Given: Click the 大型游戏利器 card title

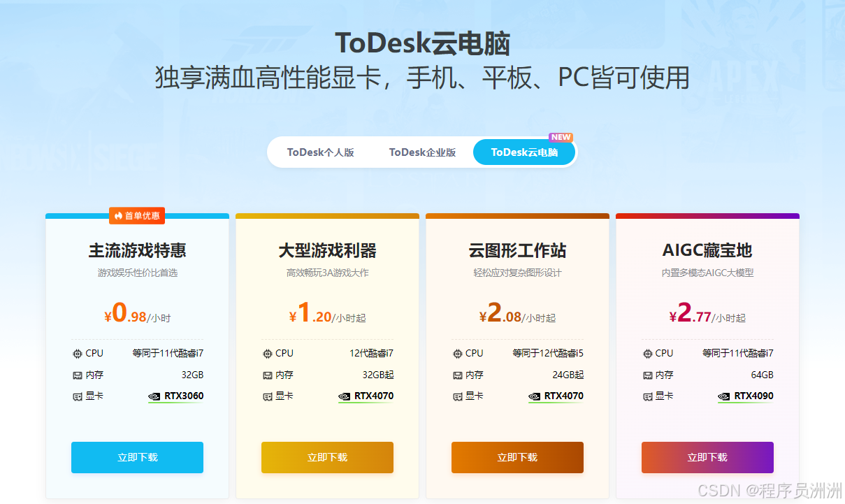Looking at the screenshot, I should coord(327,250).
